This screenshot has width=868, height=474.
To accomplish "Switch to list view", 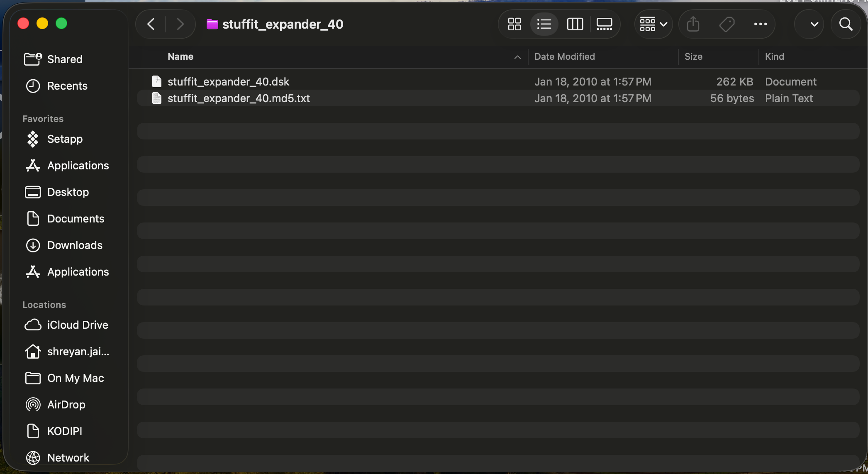I will 544,24.
